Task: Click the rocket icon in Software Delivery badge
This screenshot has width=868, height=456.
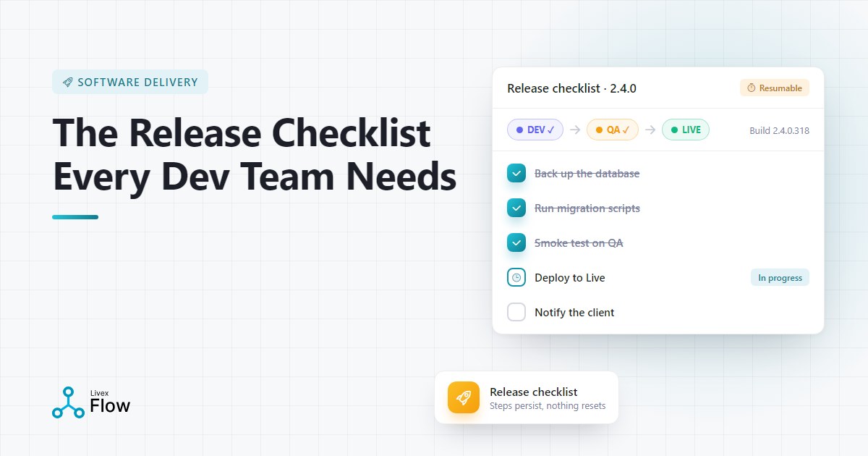Action: [x=67, y=82]
